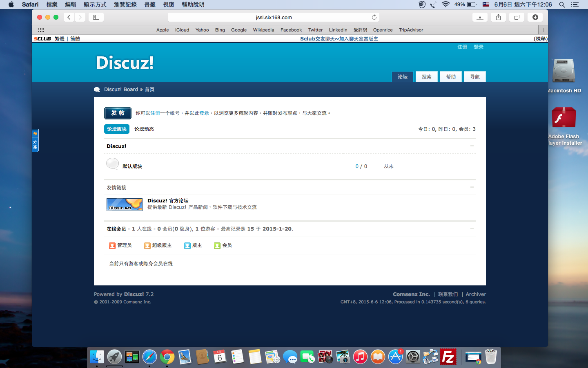Collapse the Discuz! forum category section

[x=472, y=146]
